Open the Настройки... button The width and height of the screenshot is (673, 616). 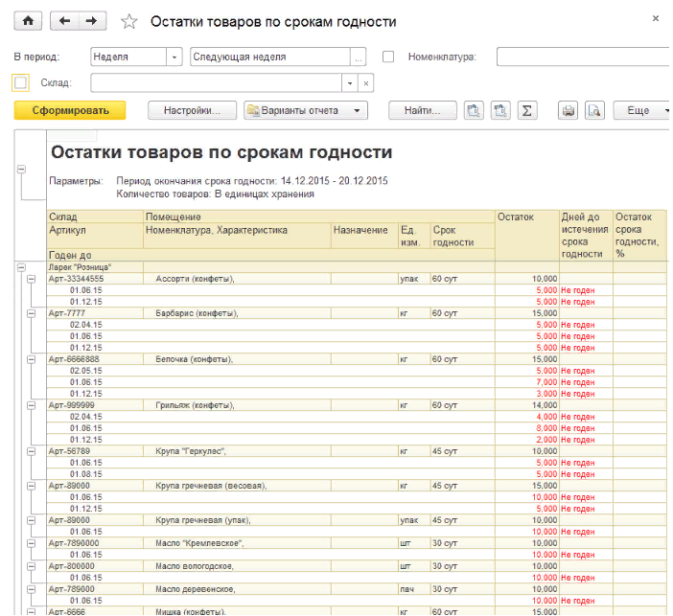tap(193, 111)
